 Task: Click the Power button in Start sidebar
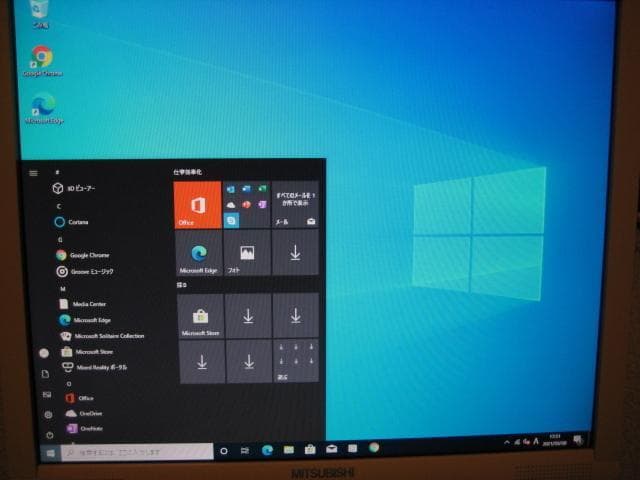[x=50, y=435]
